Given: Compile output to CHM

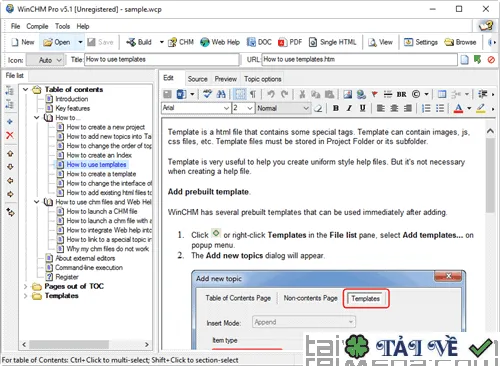Looking at the screenshot, I should pos(181,42).
